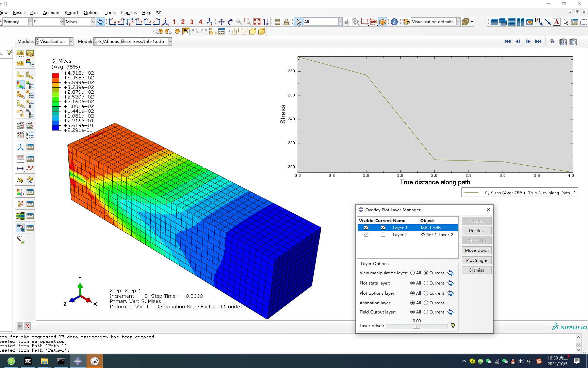Click the Move Down button
588x368 pixels.
[x=476, y=250]
